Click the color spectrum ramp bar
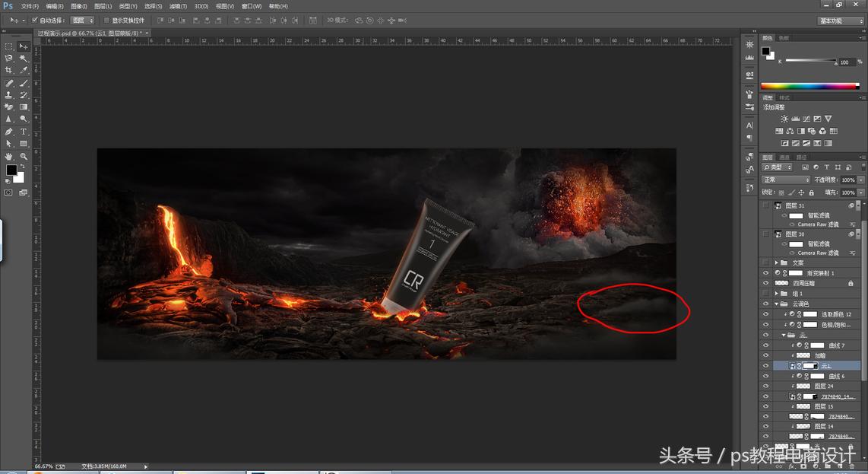This screenshot has height=474, width=868. pos(809,86)
